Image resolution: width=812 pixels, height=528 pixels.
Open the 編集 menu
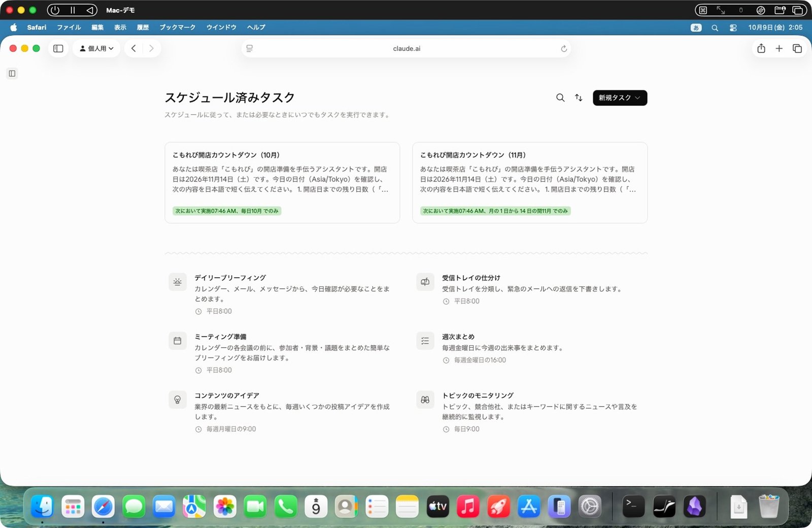[97, 27]
